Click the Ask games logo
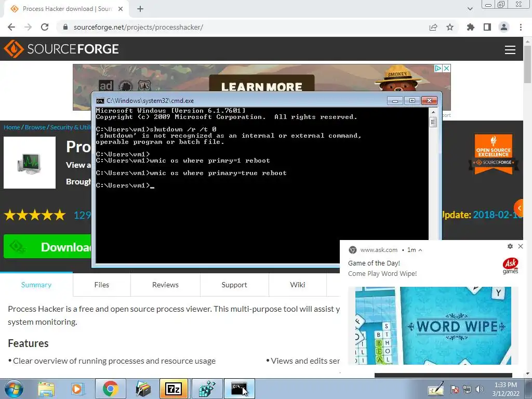The width and height of the screenshot is (532, 399). pyautogui.click(x=510, y=265)
